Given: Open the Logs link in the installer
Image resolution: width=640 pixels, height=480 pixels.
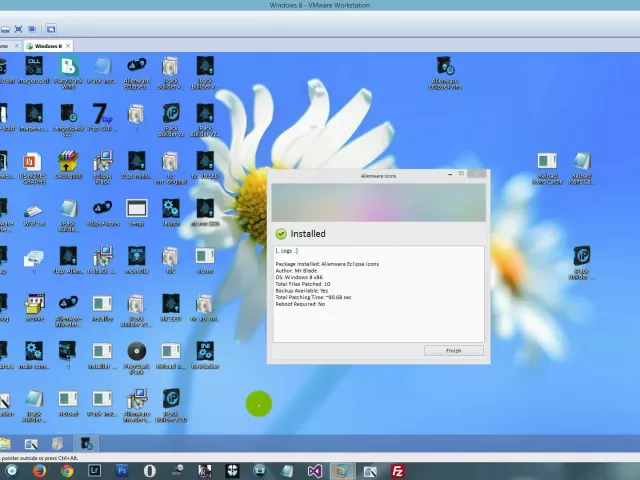Looking at the screenshot, I should coord(287,251).
